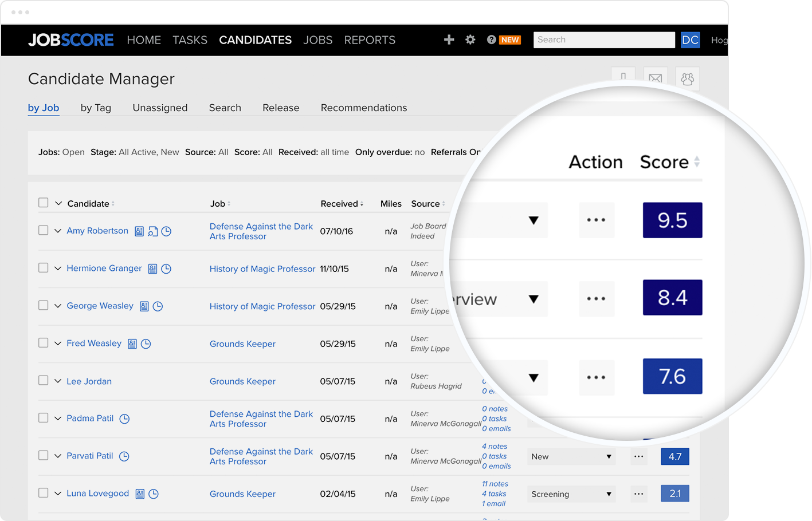Click Luna Lovegood's 11 notes link
The width and height of the screenshot is (812, 521).
tap(495, 484)
